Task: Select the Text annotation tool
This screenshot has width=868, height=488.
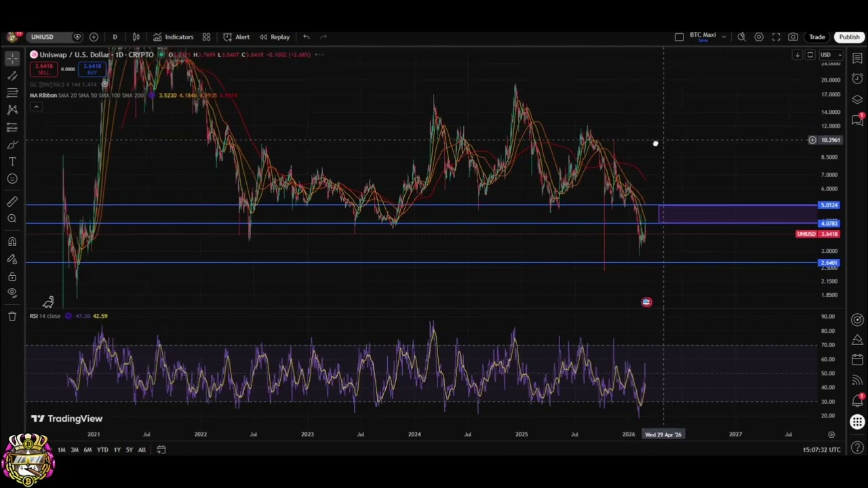Action: [12, 161]
